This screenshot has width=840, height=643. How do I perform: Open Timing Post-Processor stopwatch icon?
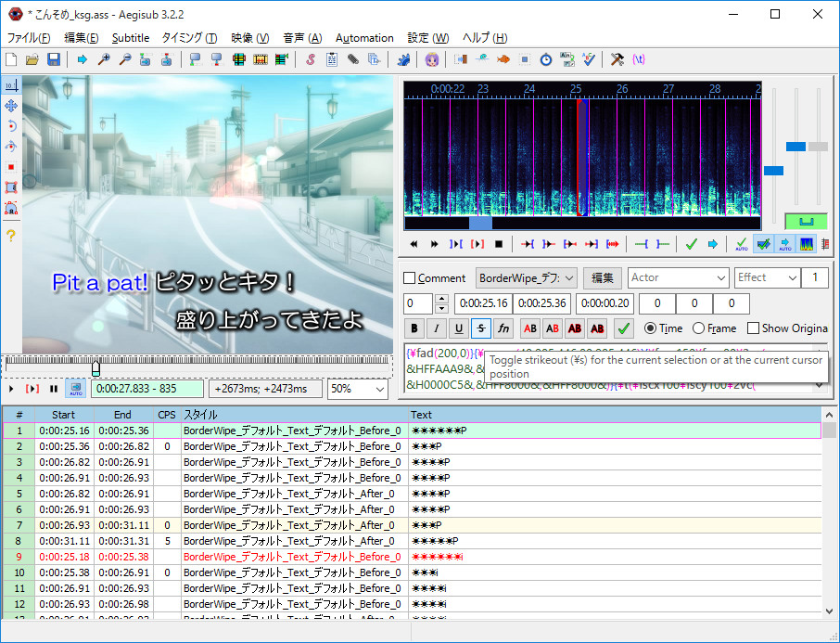tap(546, 59)
